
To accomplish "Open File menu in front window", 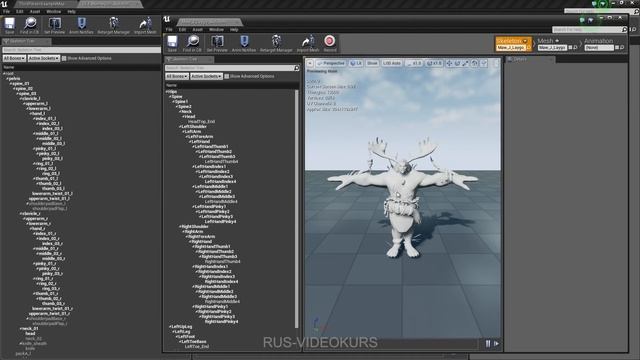I will point(169,29).
